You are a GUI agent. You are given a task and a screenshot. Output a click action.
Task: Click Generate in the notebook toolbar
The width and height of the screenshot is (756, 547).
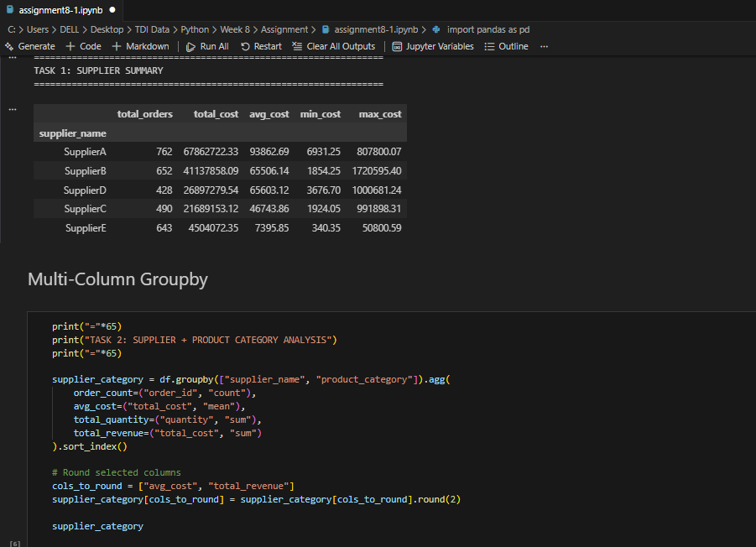pos(30,47)
